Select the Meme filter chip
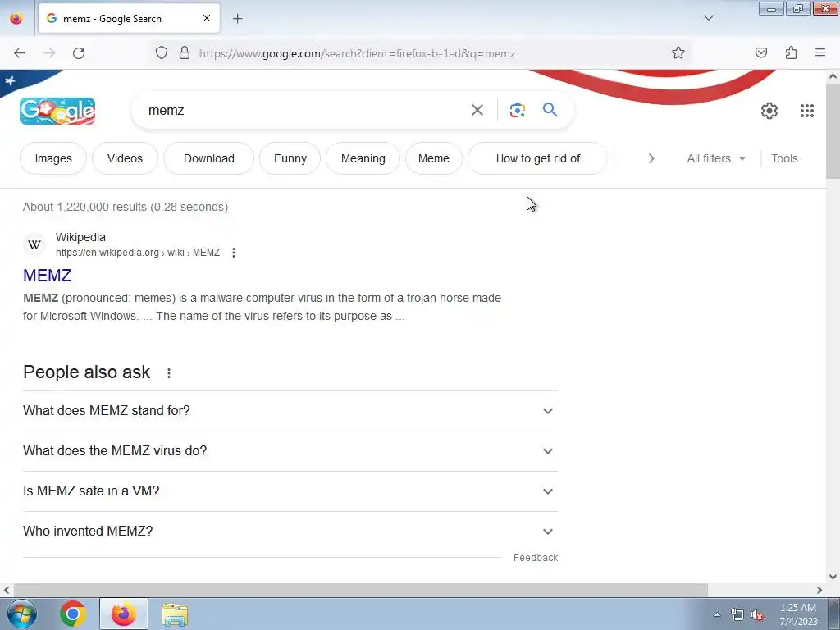This screenshot has width=840, height=630. [x=433, y=158]
